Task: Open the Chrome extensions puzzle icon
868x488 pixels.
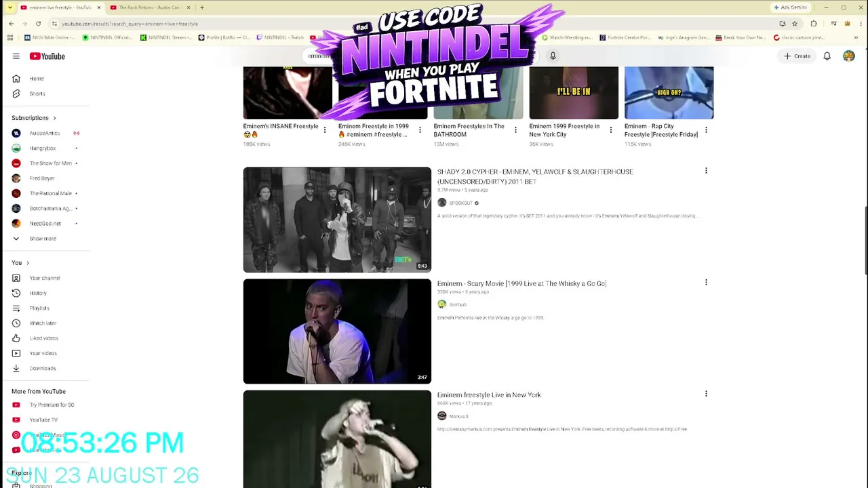Action: 814,24
